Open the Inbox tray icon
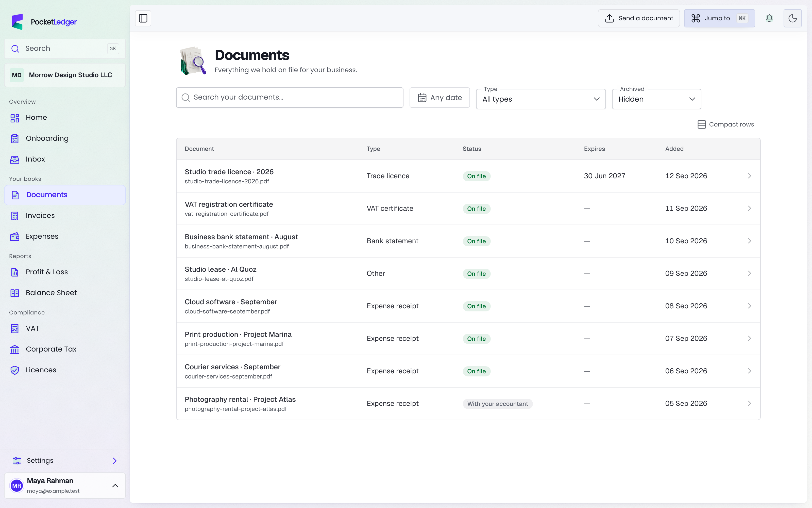 [x=15, y=159]
